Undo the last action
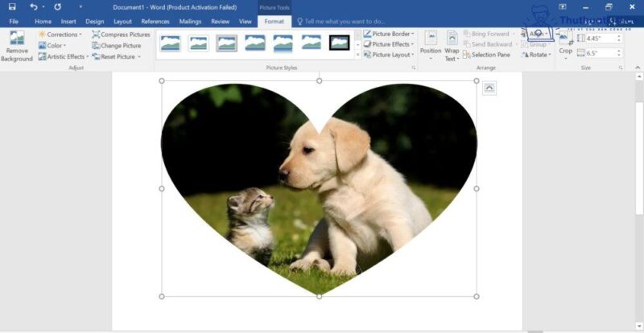The height and width of the screenshot is (333, 644). tap(33, 7)
